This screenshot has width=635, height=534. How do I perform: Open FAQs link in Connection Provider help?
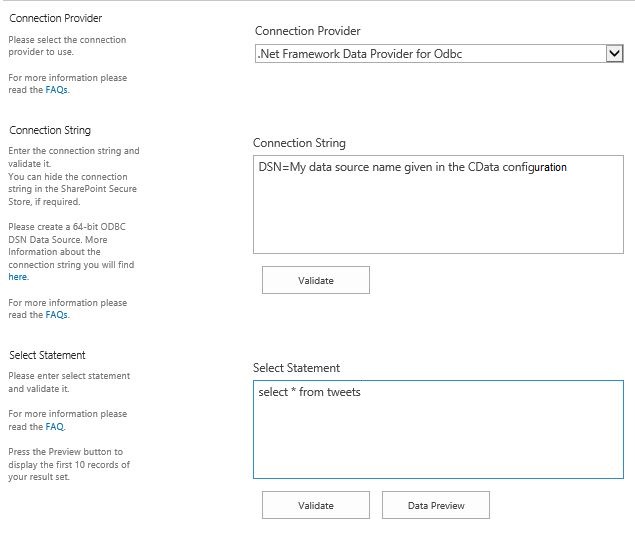tap(57, 89)
